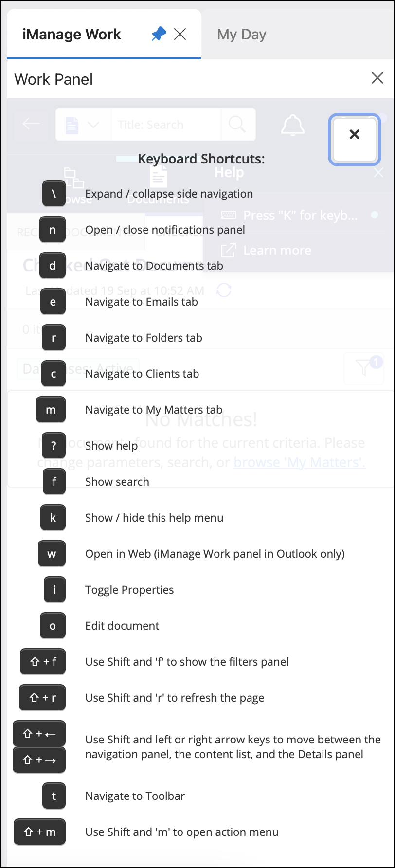Click the Learn more link in Help
Screen dimensions: 395x868
277,251
